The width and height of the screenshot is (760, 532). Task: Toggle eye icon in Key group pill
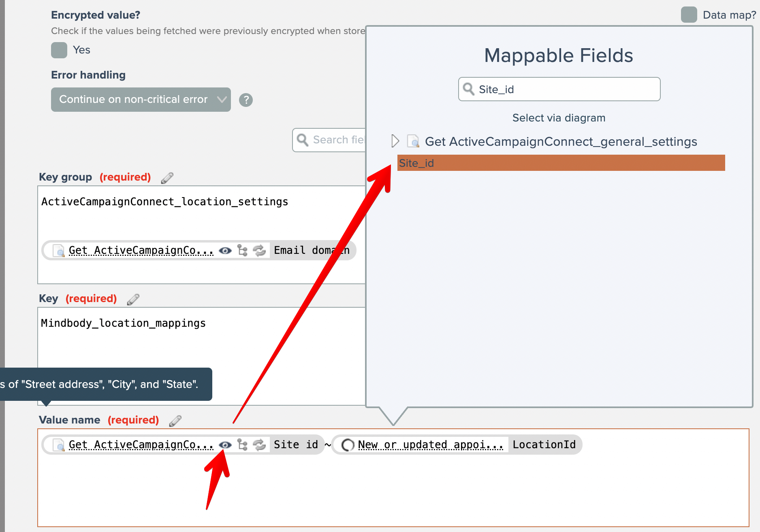(225, 251)
